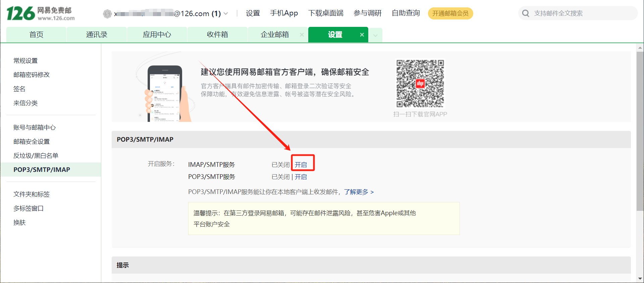Open 文件夹和标签 in sidebar

pos(32,194)
